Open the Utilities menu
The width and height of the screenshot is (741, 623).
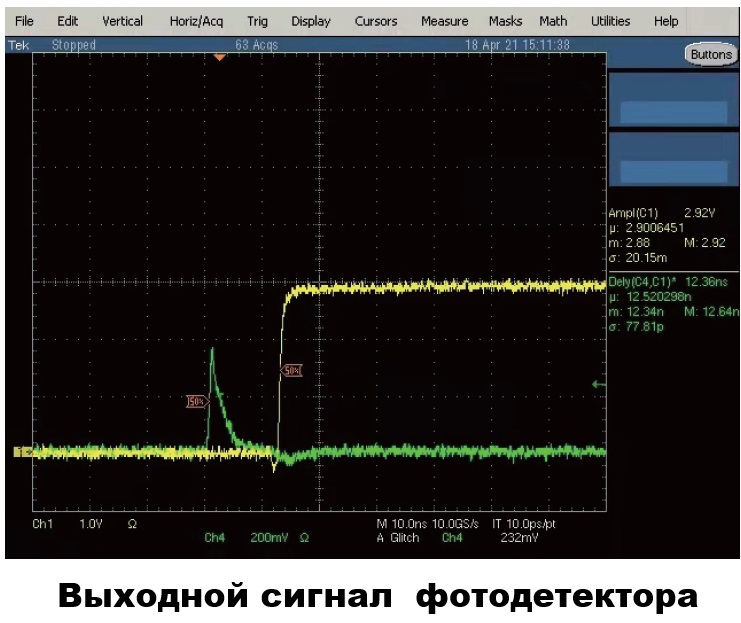point(610,21)
